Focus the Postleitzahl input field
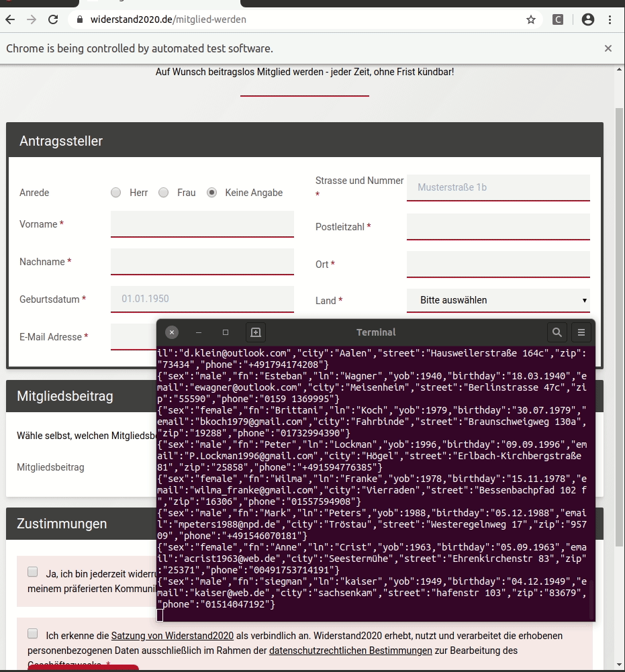Image resolution: width=625 pixels, height=672 pixels. [x=498, y=226]
